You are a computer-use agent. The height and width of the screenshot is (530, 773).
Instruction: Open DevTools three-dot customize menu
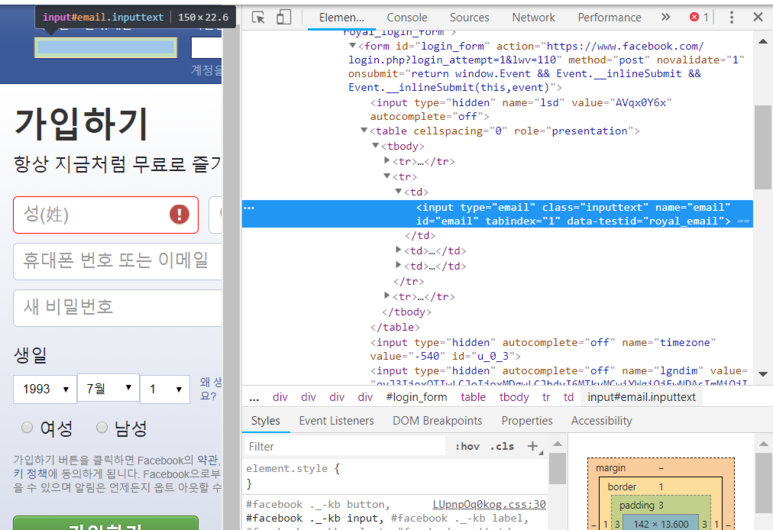pyautogui.click(x=732, y=17)
